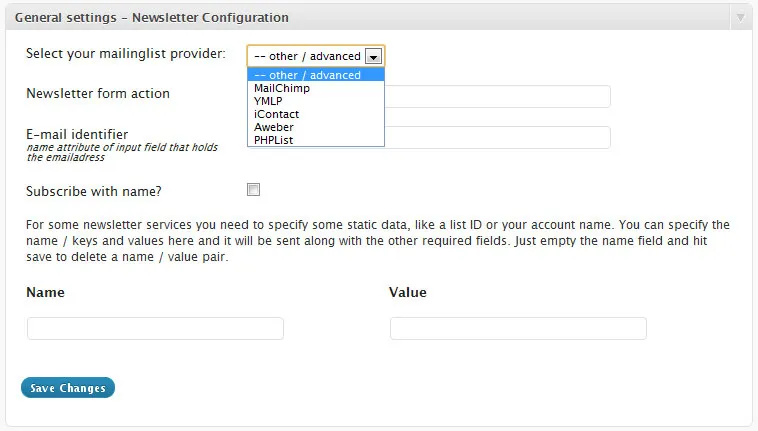Select PHPList from the dropdown list
Viewport: 758px width, 431px height.
[274, 140]
